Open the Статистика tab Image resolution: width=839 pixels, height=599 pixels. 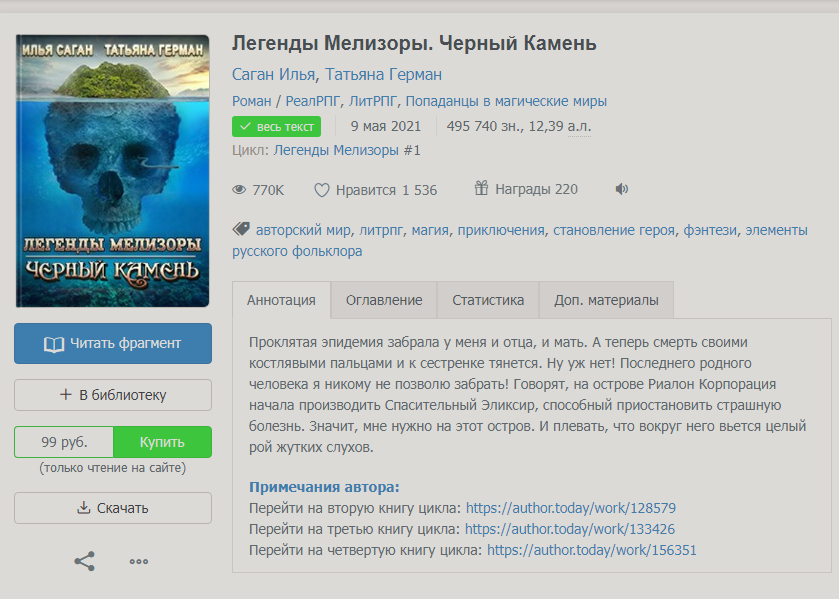[488, 300]
